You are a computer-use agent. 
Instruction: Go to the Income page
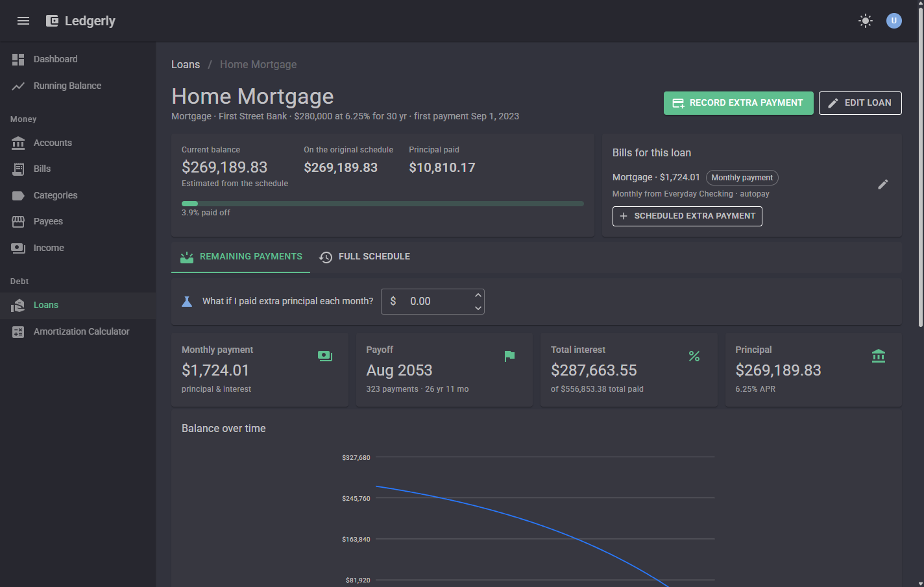point(78,248)
